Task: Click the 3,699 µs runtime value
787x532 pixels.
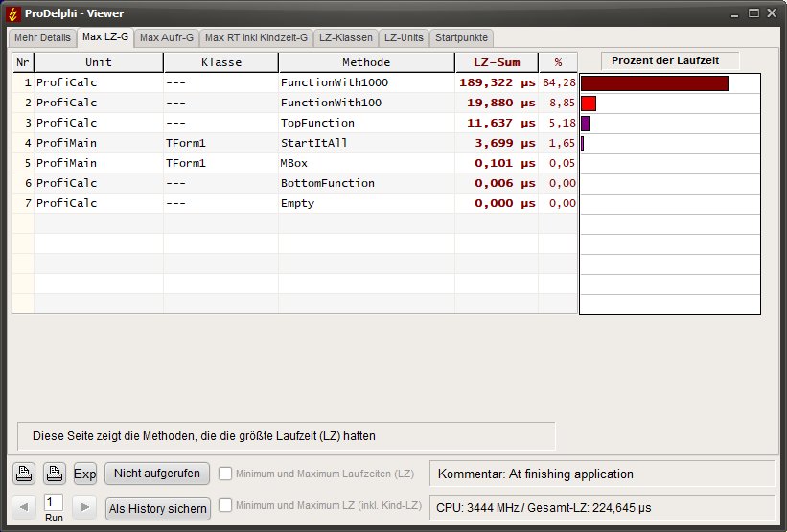Action: coord(505,143)
